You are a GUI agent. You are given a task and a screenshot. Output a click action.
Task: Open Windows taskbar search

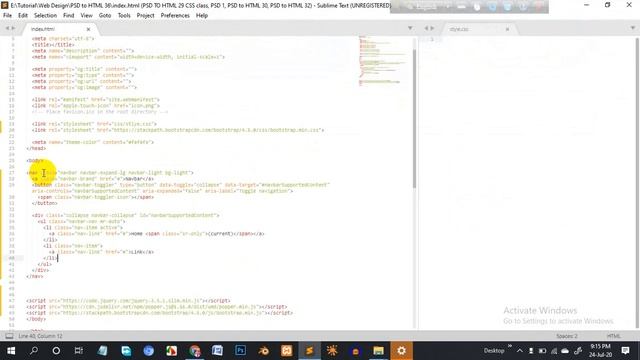pyautogui.click(x=34, y=351)
